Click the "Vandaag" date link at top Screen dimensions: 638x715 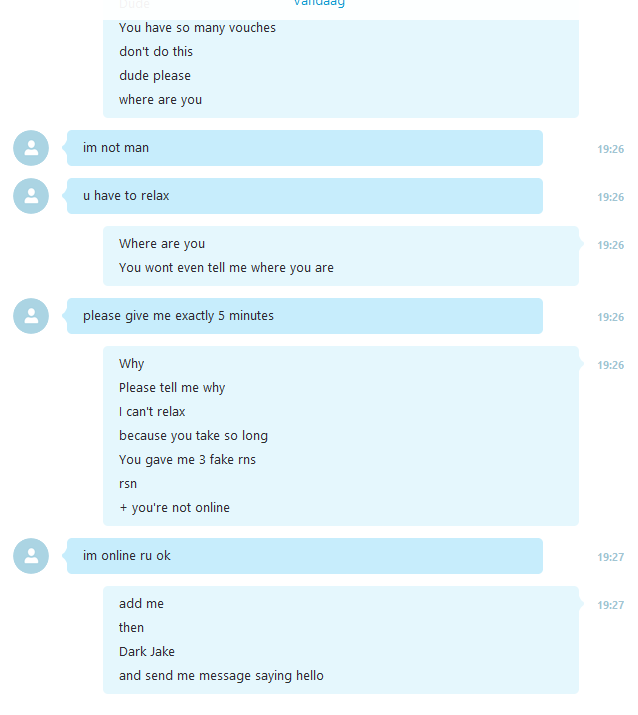[x=319, y=3]
